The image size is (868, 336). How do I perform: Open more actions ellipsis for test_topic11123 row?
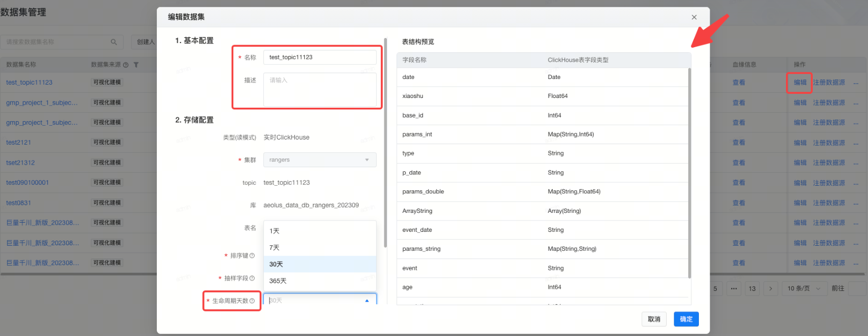[856, 83]
